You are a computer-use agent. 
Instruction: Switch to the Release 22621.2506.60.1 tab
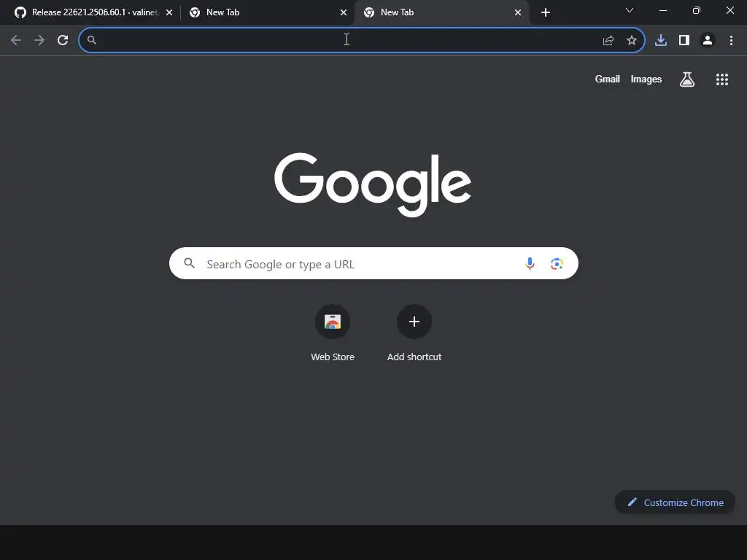pyautogui.click(x=93, y=12)
